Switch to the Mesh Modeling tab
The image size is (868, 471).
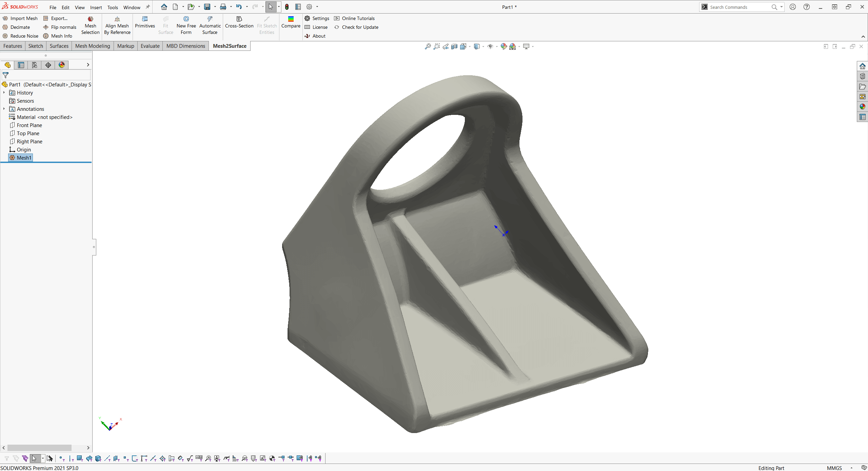(x=92, y=46)
